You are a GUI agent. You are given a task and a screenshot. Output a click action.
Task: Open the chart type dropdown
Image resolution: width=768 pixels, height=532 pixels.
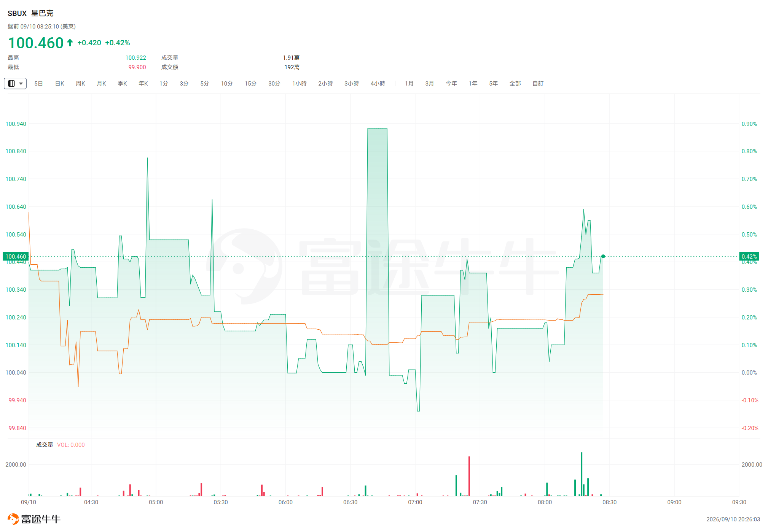15,83
